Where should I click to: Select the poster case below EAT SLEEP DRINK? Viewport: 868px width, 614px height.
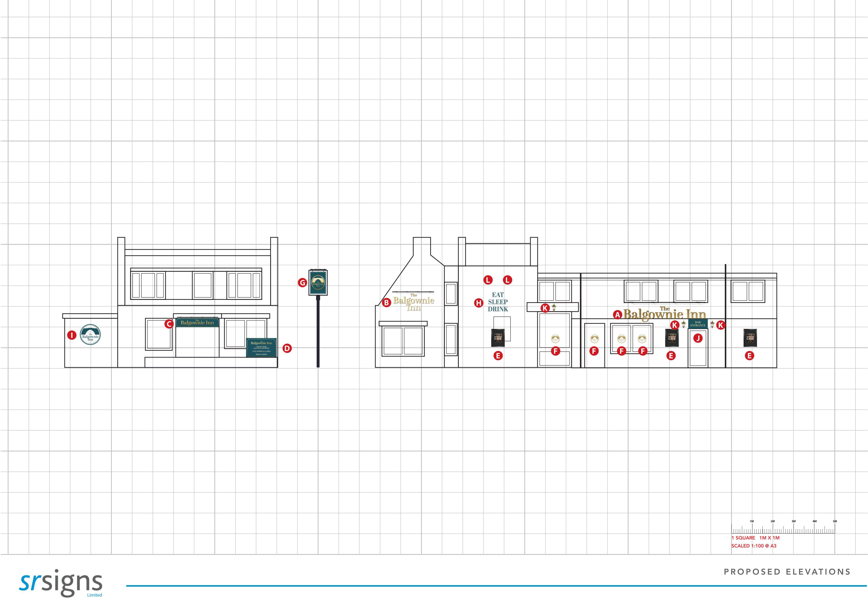pyautogui.click(x=498, y=338)
